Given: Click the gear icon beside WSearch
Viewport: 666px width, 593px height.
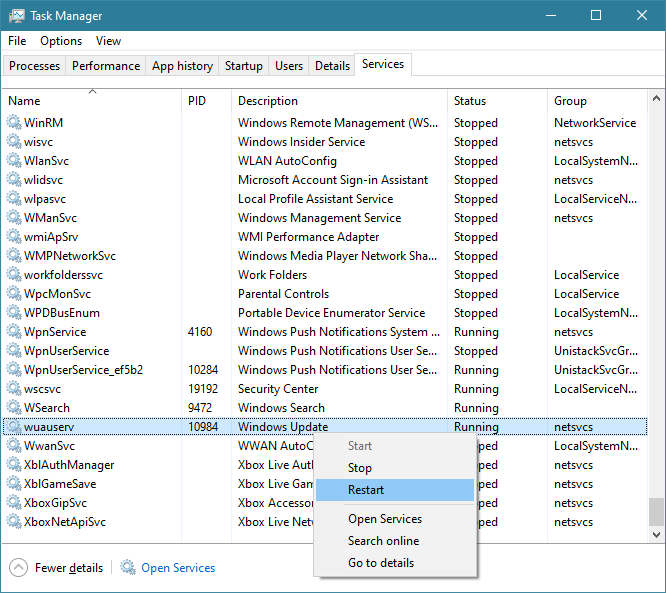Looking at the screenshot, I should click(x=14, y=408).
